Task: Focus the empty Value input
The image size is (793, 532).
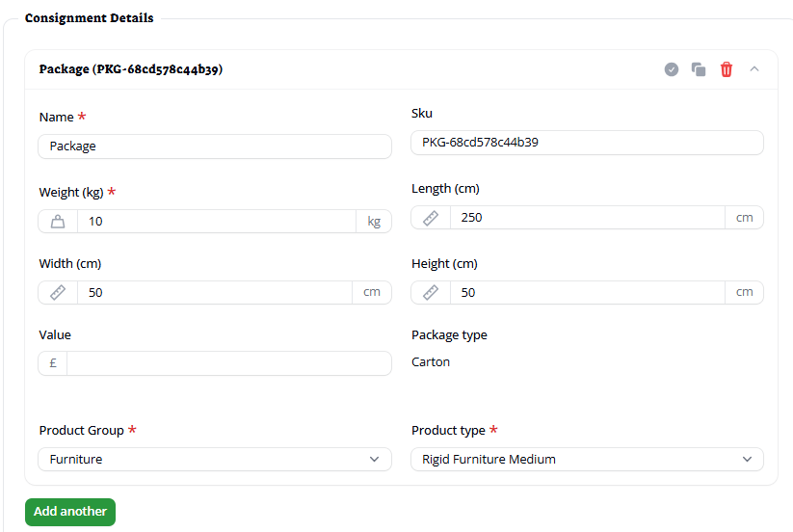Action: [228, 363]
